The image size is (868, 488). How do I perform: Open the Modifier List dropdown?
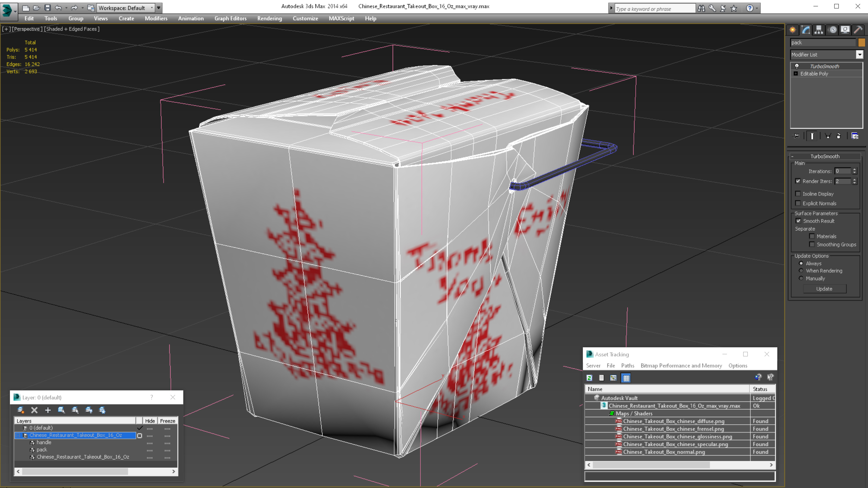pos(860,55)
